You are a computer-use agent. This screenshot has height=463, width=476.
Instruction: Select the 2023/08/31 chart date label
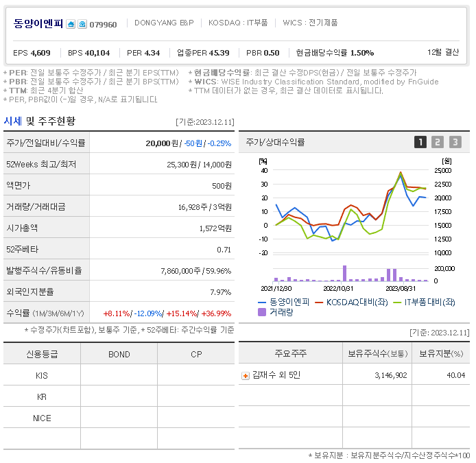coord(401,288)
